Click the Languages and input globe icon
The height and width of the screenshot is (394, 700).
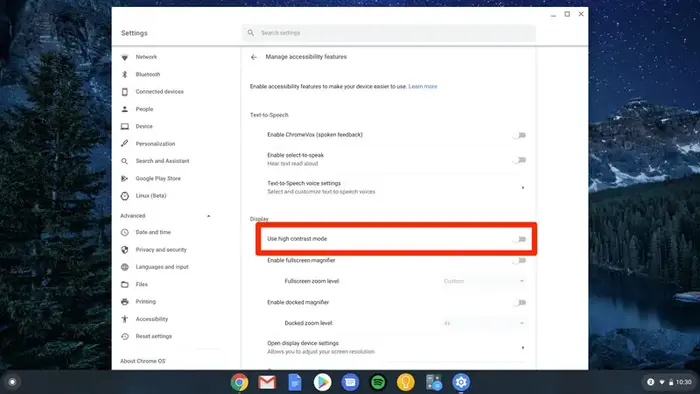pyautogui.click(x=125, y=267)
